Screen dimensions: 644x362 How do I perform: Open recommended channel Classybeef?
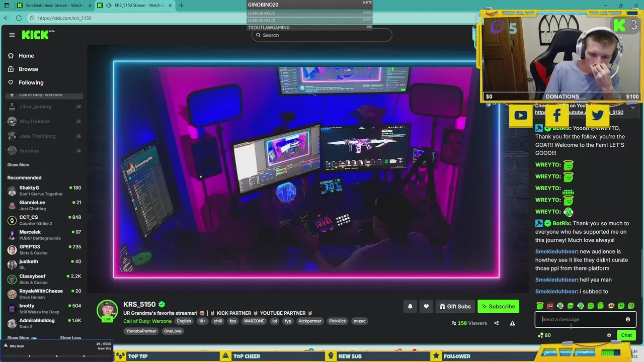[44, 279]
